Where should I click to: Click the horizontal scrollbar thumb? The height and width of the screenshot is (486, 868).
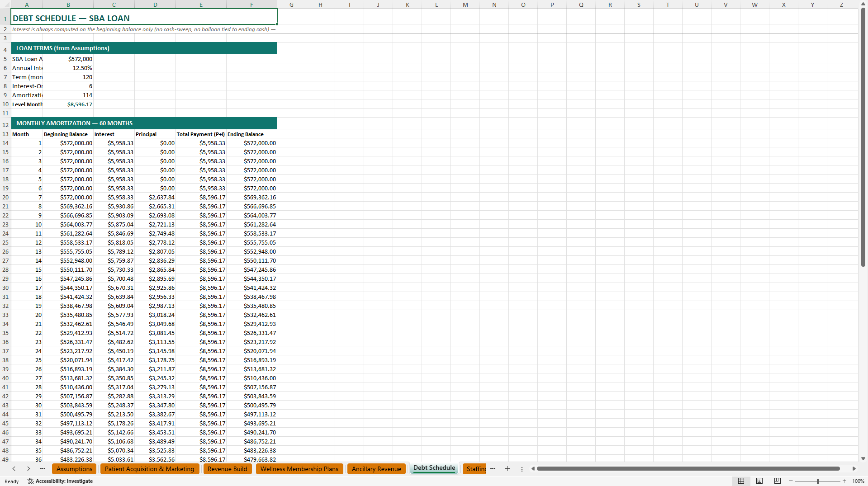[x=688, y=469]
